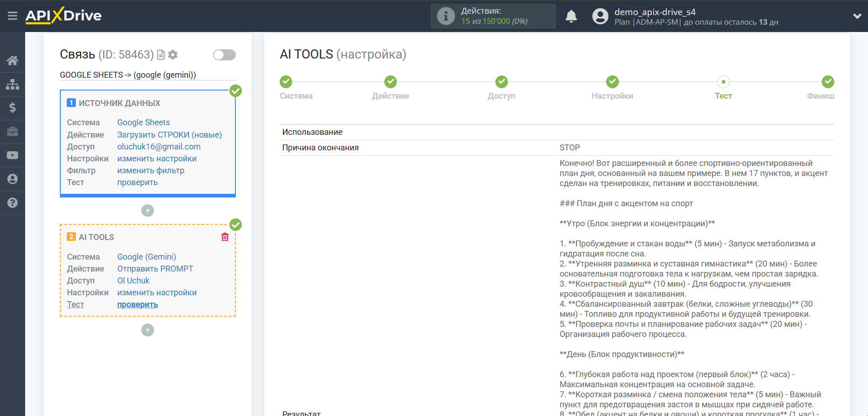Open the connections sitemap sidebar icon

pos(12,84)
